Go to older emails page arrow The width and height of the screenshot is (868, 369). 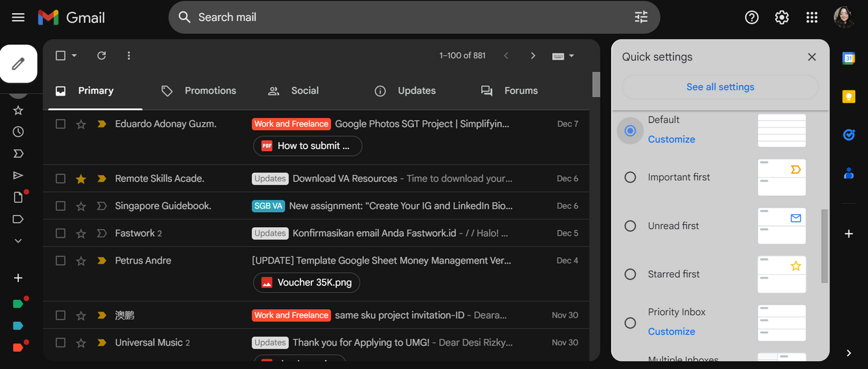[533, 56]
